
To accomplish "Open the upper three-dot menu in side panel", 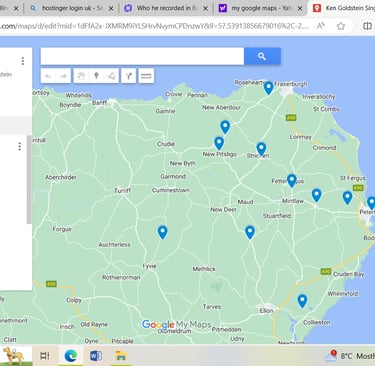I will pos(23,61).
